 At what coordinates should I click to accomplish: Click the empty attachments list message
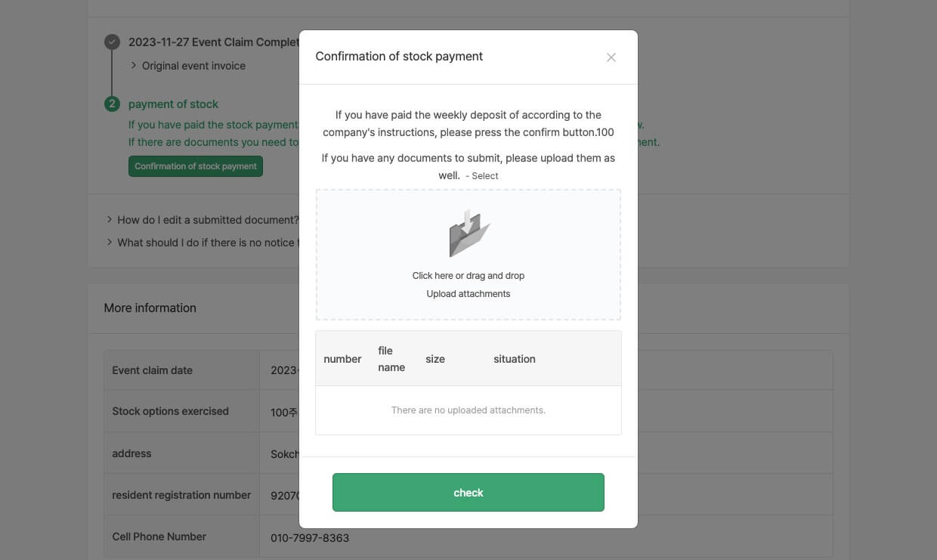click(468, 410)
